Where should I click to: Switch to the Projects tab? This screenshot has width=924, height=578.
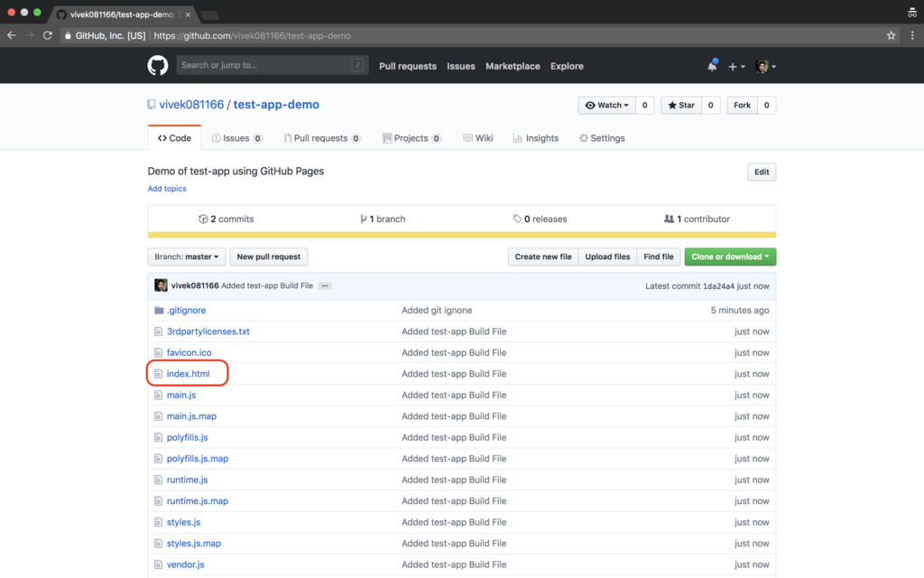pyautogui.click(x=411, y=138)
